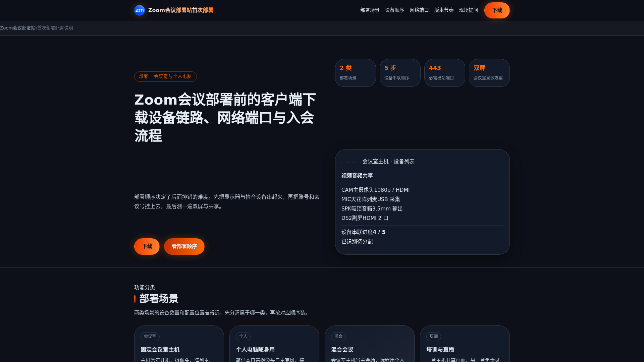Viewport: 644px width, 362px height.
Task: Select the 双屏 会议室显示方案 stat card
Action: tap(489, 73)
